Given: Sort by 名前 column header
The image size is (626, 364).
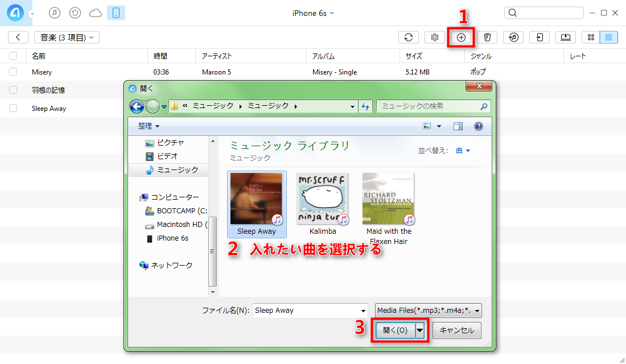Looking at the screenshot, I should coord(39,56).
